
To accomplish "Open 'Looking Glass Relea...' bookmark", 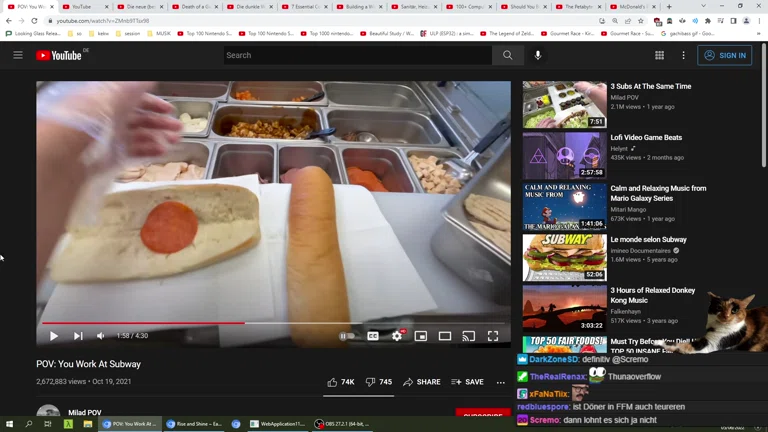I will (33, 34).
